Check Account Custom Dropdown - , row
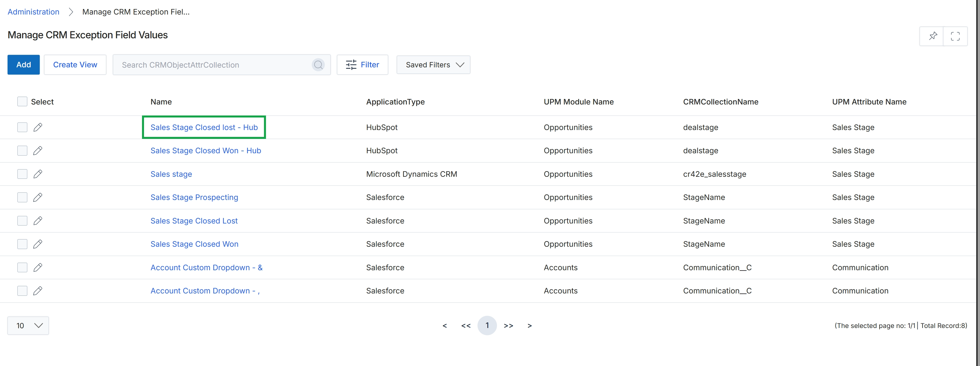This screenshot has width=980, height=366. pyautogui.click(x=22, y=291)
